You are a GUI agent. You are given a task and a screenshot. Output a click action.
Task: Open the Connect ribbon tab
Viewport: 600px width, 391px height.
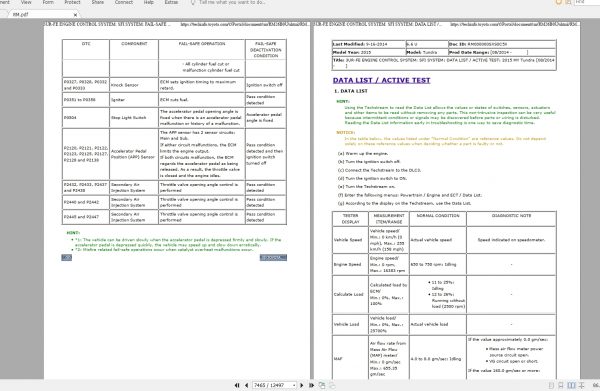point(124,2)
